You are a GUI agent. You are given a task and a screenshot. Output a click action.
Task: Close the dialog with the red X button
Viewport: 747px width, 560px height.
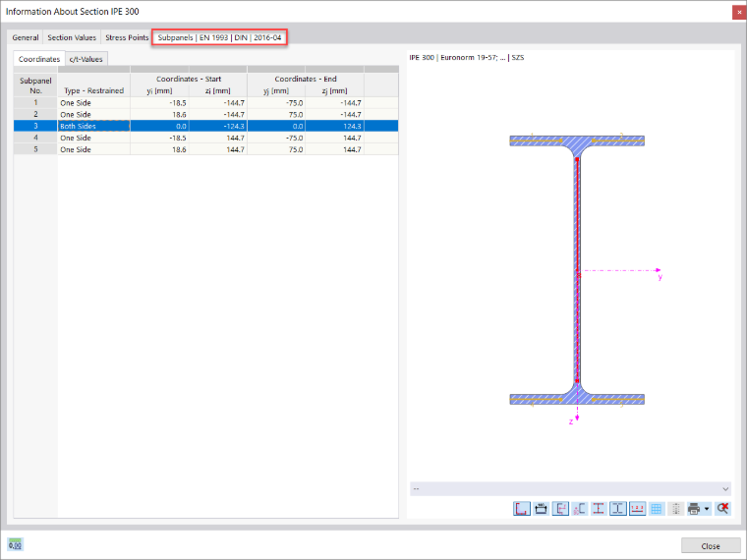pyautogui.click(x=739, y=12)
